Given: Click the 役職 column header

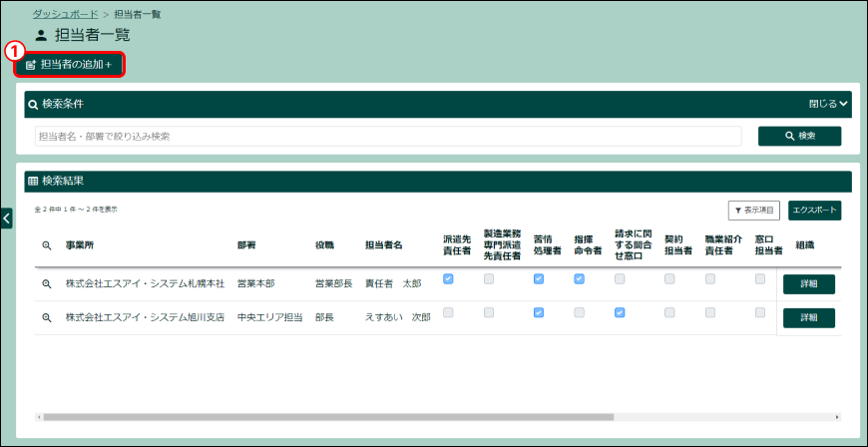Looking at the screenshot, I should click(x=325, y=245).
